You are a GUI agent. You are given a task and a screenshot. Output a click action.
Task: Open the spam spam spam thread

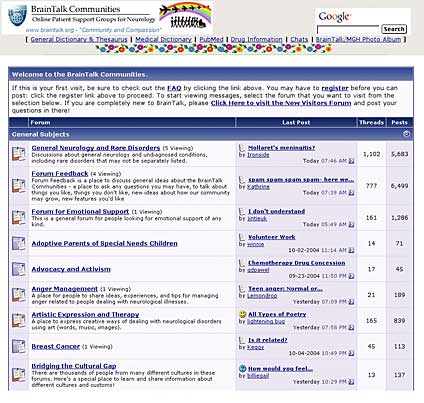click(x=301, y=179)
